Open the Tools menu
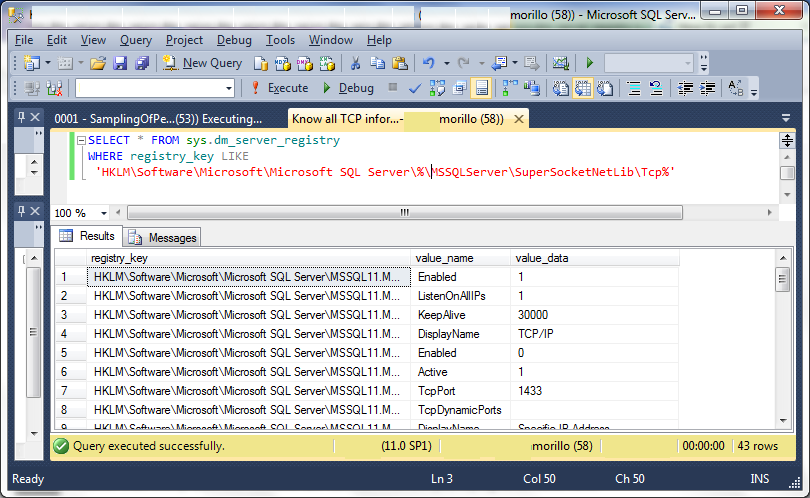Image resolution: width=810 pixels, height=498 pixels. pyautogui.click(x=280, y=40)
